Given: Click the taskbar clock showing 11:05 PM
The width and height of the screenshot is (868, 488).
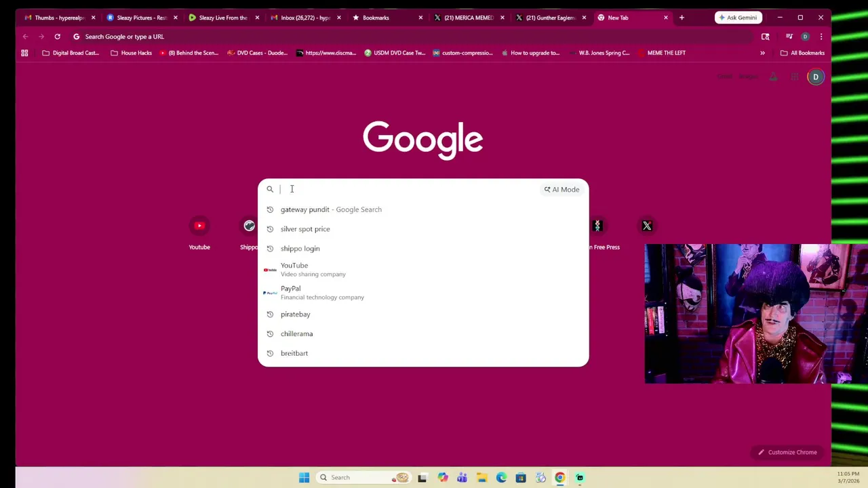Looking at the screenshot, I should [848, 477].
